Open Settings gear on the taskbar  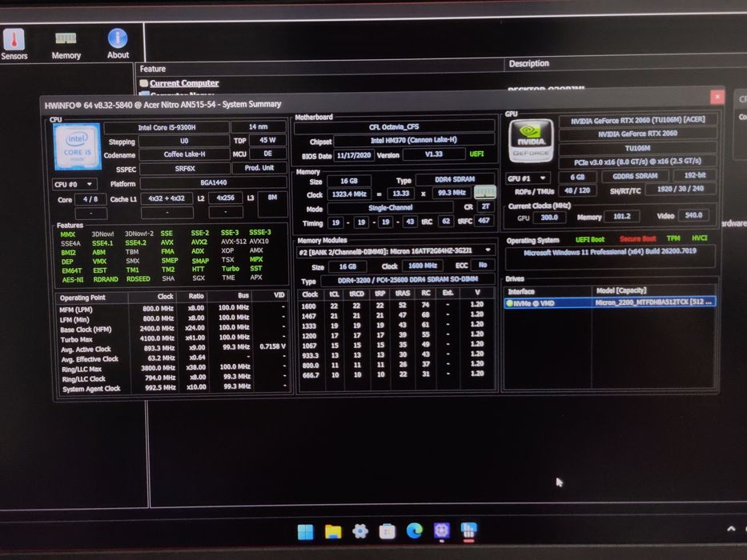coord(359,531)
